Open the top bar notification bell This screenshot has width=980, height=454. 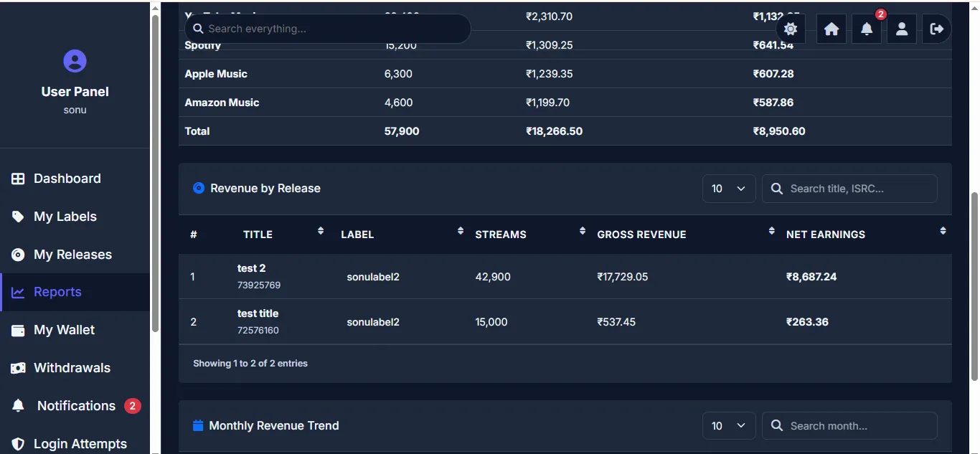click(x=867, y=29)
